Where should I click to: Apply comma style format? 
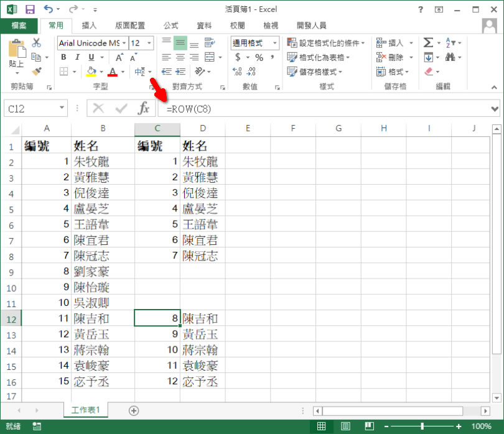click(273, 57)
